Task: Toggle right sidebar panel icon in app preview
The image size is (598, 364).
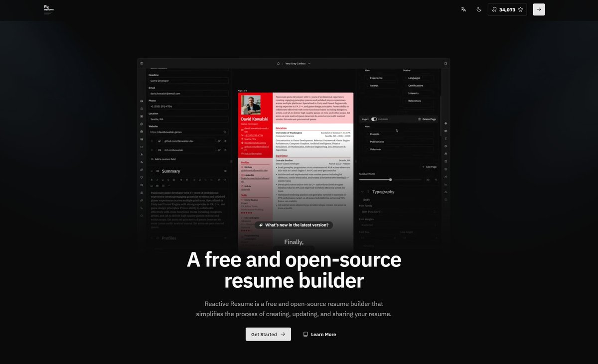Action: pyautogui.click(x=446, y=63)
